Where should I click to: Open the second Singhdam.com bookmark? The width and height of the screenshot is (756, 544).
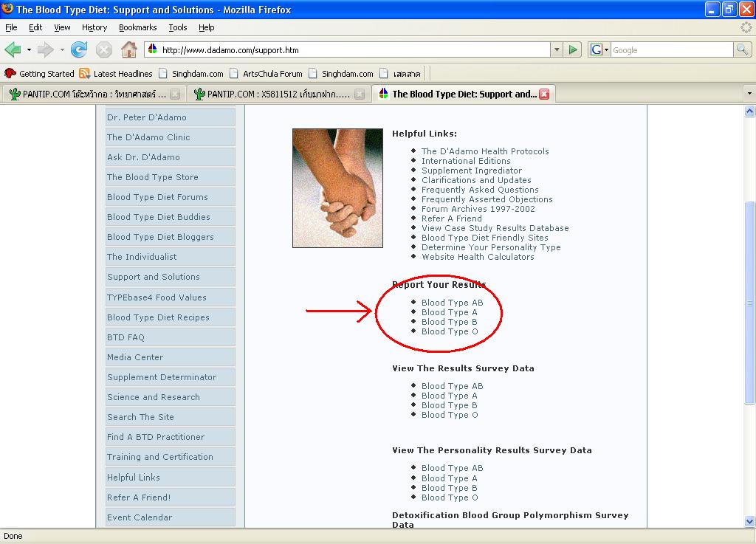(x=341, y=74)
